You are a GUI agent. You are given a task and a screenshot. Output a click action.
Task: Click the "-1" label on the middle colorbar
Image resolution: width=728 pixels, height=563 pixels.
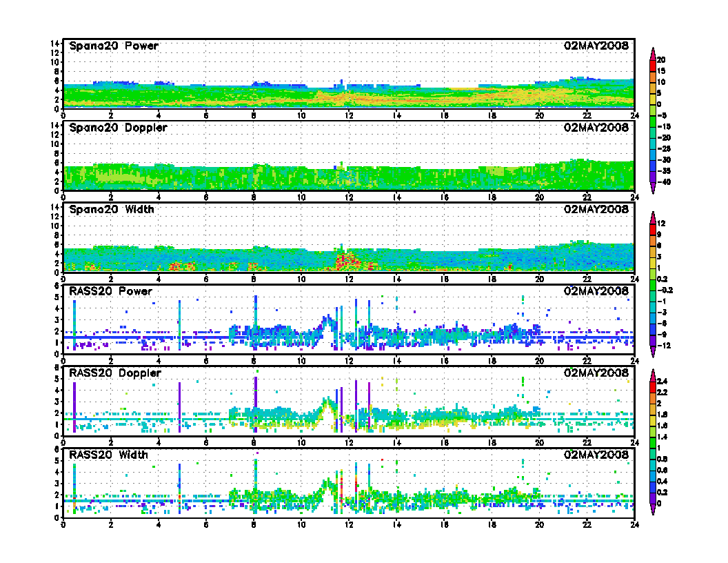662,302
